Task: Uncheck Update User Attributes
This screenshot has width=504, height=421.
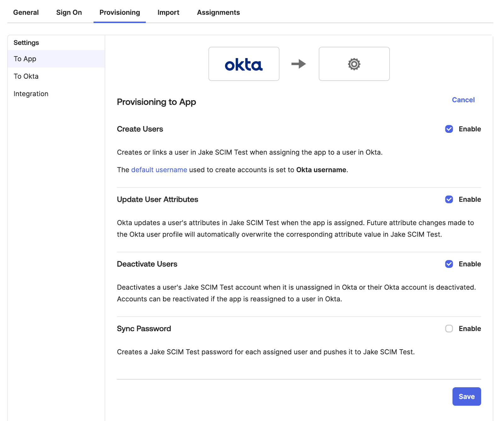Action: click(x=449, y=199)
